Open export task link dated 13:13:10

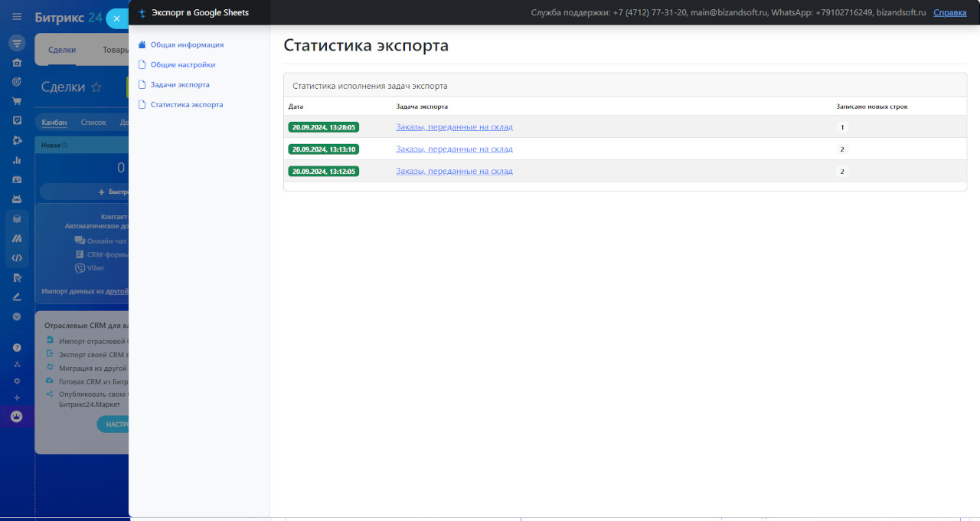(x=454, y=149)
